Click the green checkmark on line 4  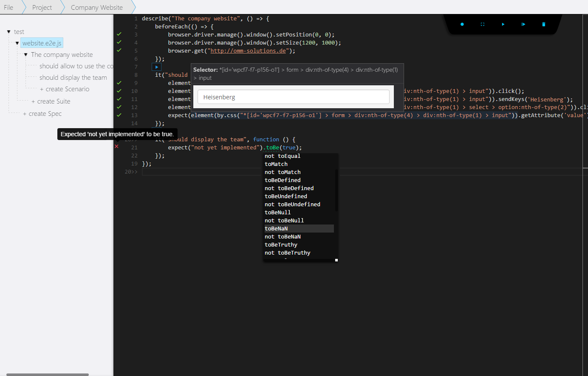(119, 42)
